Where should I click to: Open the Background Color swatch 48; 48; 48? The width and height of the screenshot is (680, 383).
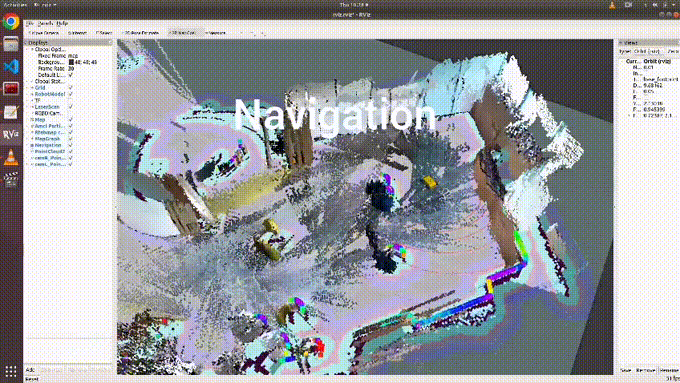pos(71,62)
